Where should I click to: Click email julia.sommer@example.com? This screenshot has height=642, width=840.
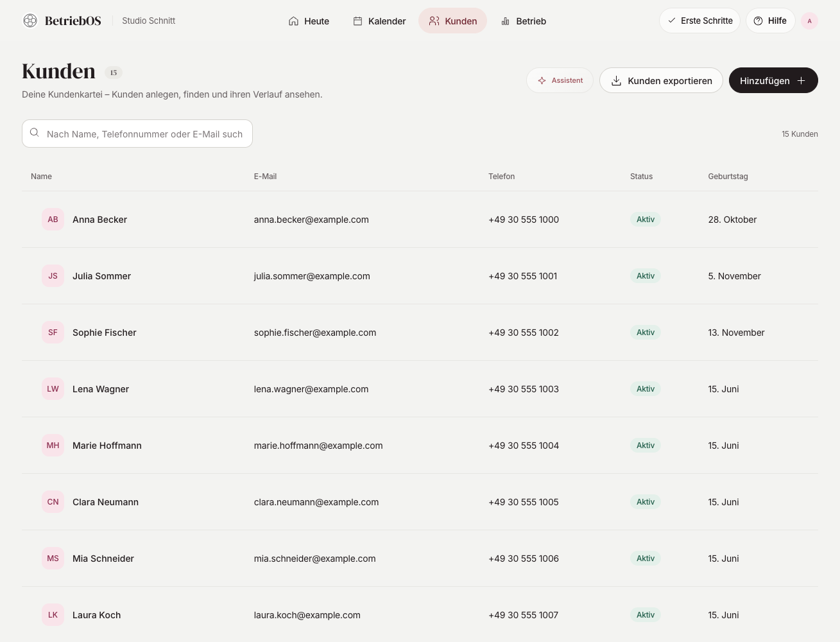[x=312, y=276]
